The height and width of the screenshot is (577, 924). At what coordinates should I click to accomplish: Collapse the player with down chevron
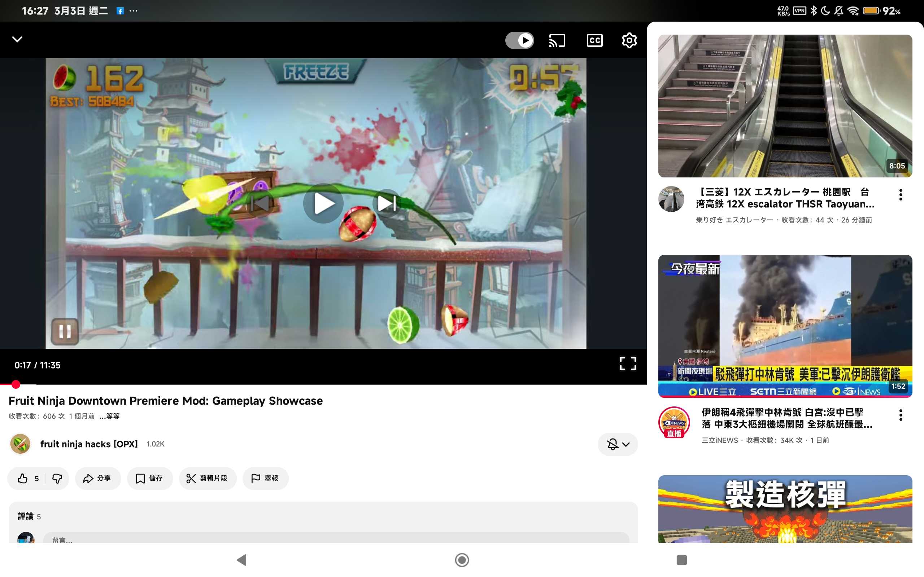click(18, 39)
